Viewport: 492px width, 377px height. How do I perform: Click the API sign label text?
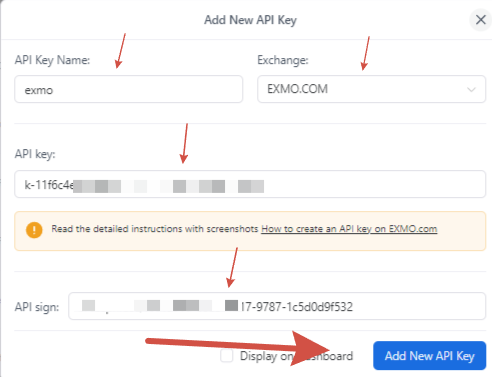tap(37, 307)
